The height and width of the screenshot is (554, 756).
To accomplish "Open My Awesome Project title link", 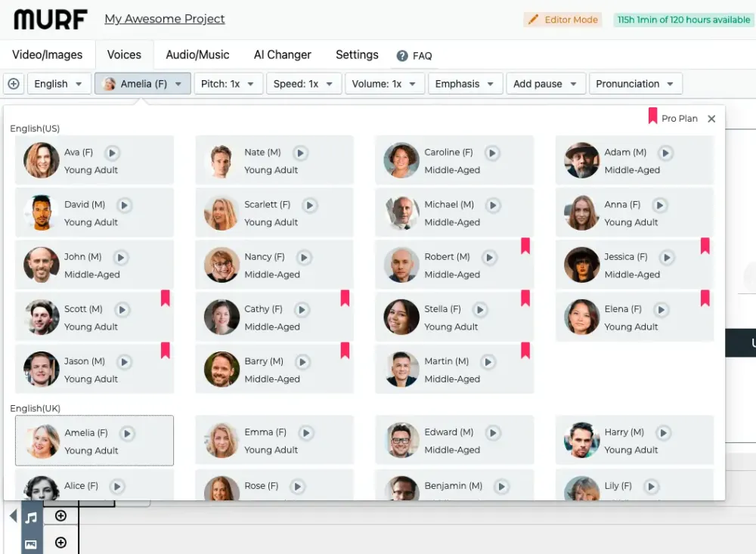I will tap(165, 19).
